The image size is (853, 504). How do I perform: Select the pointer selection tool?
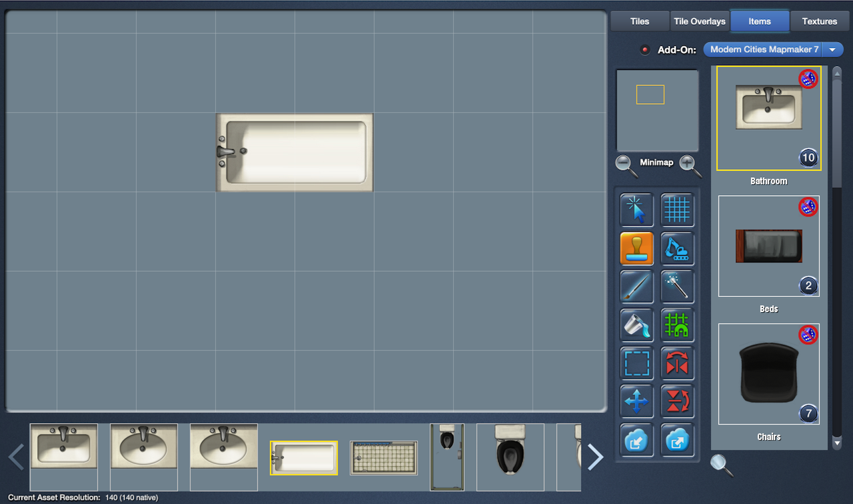click(636, 210)
